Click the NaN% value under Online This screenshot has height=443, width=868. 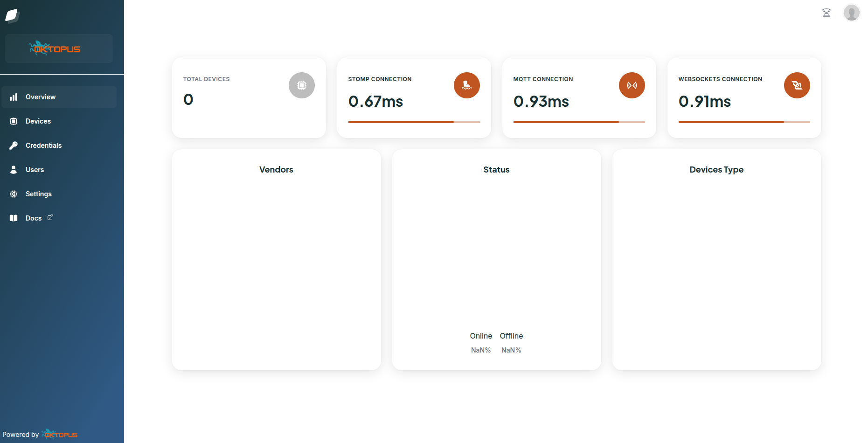pos(481,350)
